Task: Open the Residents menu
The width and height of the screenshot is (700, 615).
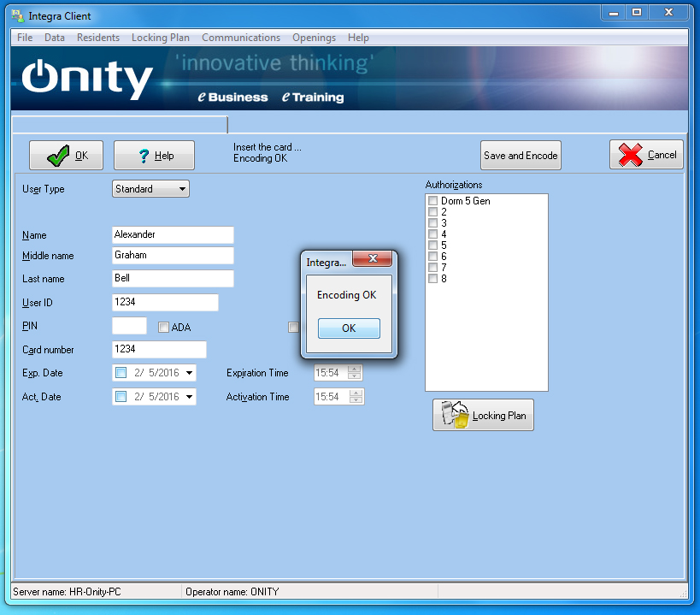Action: tap(97, 38)
